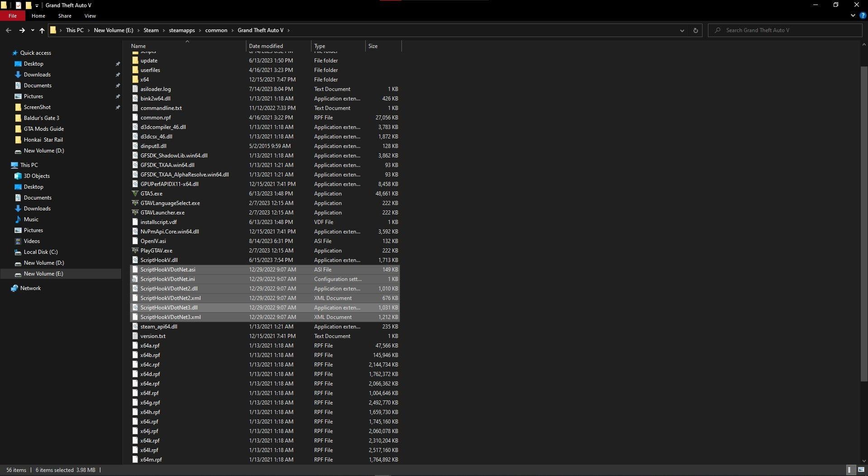Sort files by Date modified column
Image resolution: width=868 pixels, height=476 pixels.
click(x=266, y=46)
